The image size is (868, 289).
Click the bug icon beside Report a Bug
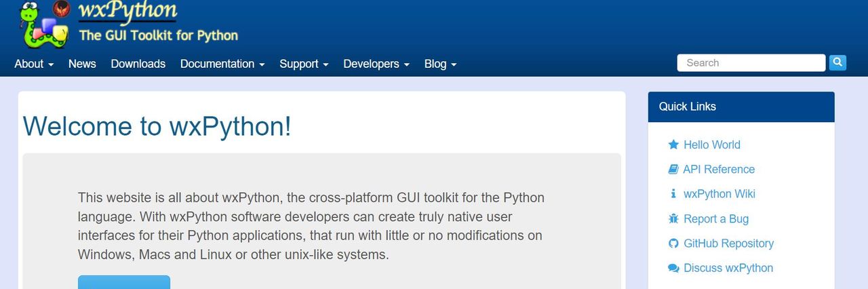coord(673,218)
